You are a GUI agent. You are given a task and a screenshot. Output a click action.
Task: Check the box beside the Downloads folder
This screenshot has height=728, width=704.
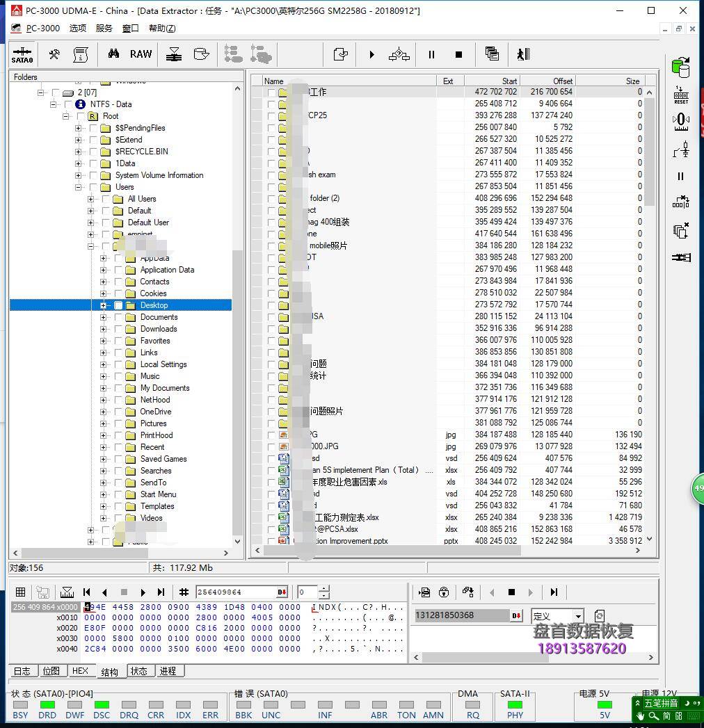[x=118, y=329]
